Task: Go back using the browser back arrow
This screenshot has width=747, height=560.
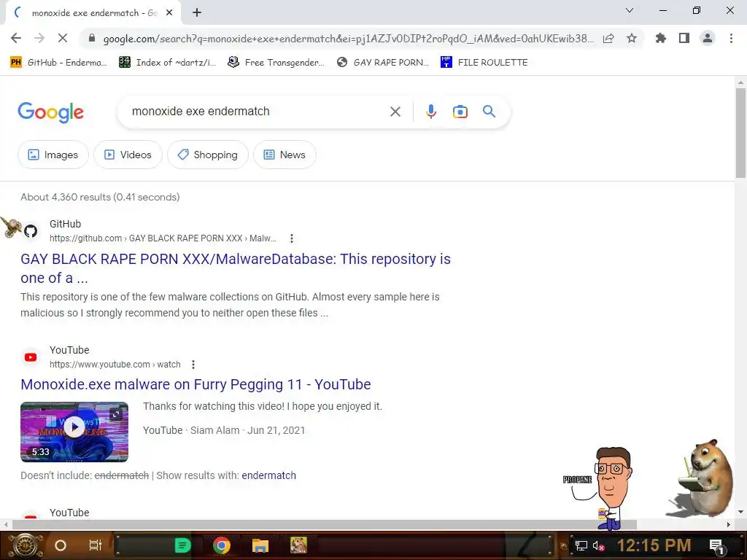Action: [16, 38]
